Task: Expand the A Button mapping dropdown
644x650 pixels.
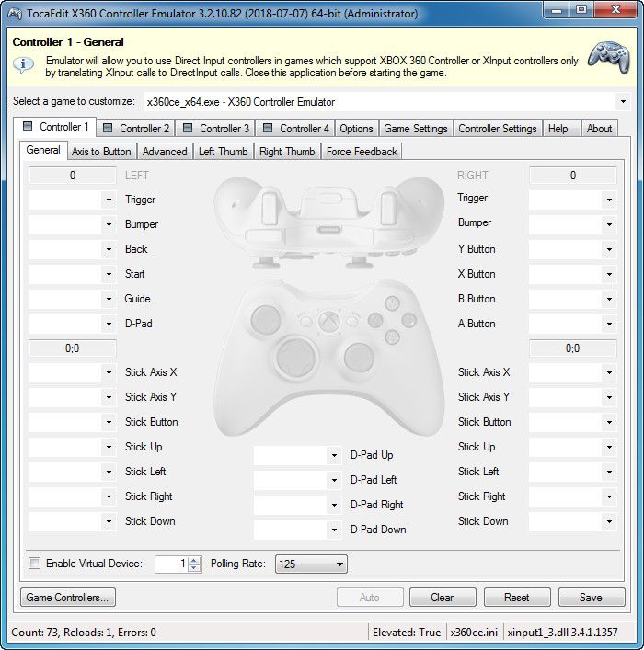Action: [609, 324]
